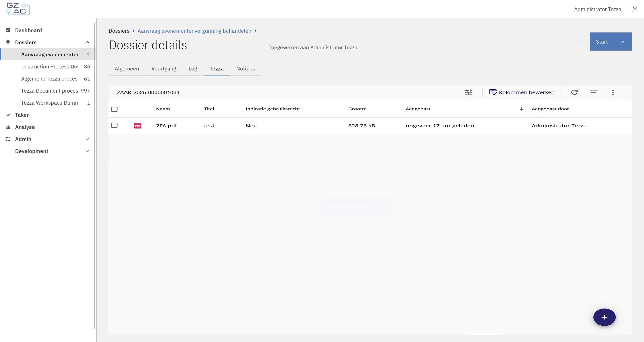Open Destruction Process Dossiers sidebar item
Viewport: 644px width, 342px height.
pos(50,67)
